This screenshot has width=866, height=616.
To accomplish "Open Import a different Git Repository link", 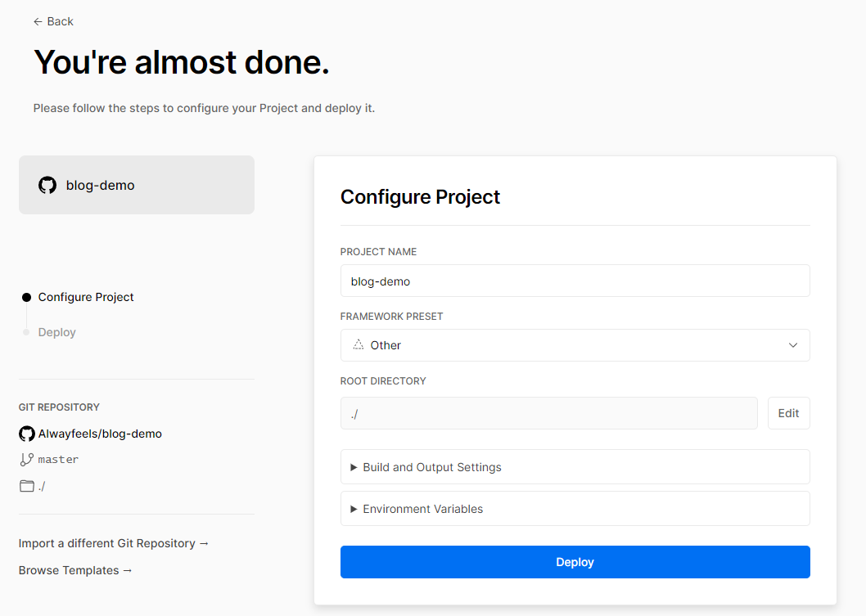I will click(x=114, y=543).
